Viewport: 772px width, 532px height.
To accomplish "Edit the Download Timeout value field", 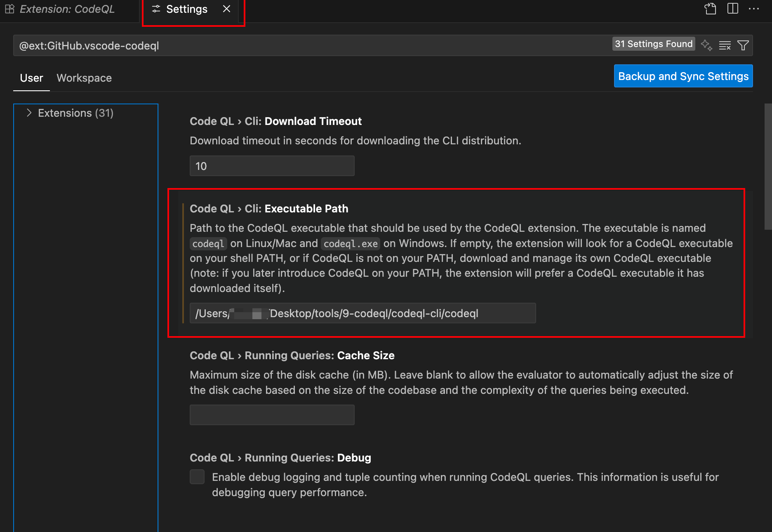I will point(272,166).
